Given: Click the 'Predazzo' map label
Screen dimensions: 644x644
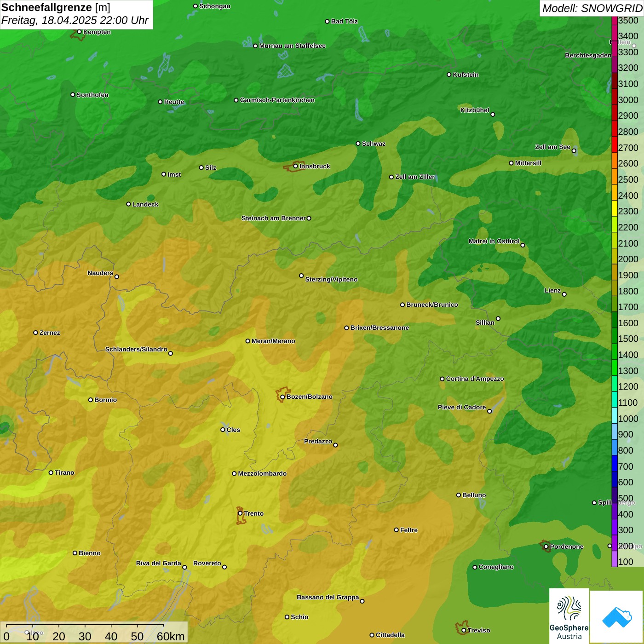Looking at the screenshot, I should coord(318,441).
